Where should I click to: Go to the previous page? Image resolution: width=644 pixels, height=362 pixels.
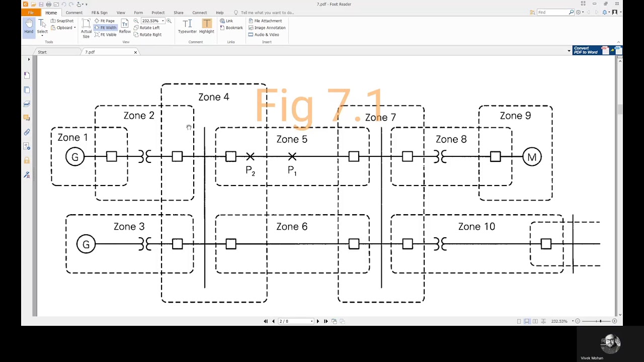coord(273,321)
